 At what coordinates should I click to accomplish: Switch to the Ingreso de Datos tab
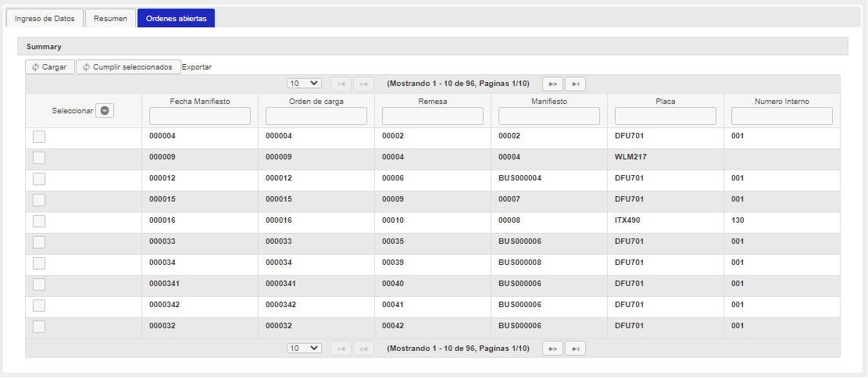(x=45, y=19)
